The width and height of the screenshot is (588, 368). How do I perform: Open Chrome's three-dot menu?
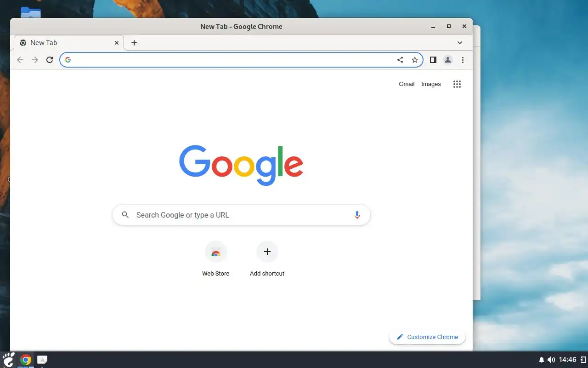[x=463, y=60]
